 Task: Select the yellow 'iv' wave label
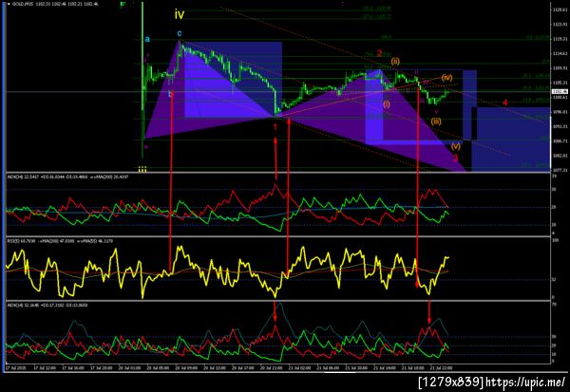pos(180,15)
